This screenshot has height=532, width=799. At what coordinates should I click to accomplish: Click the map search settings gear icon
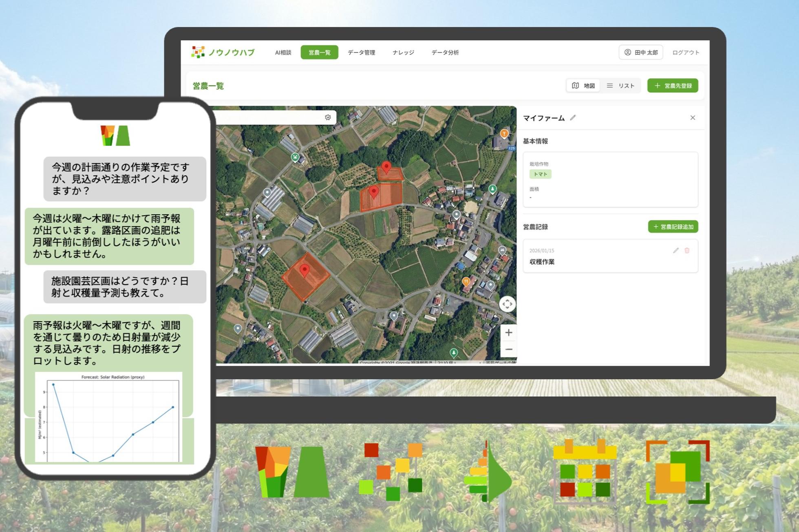pyautogui.click(x=328, y=117)
